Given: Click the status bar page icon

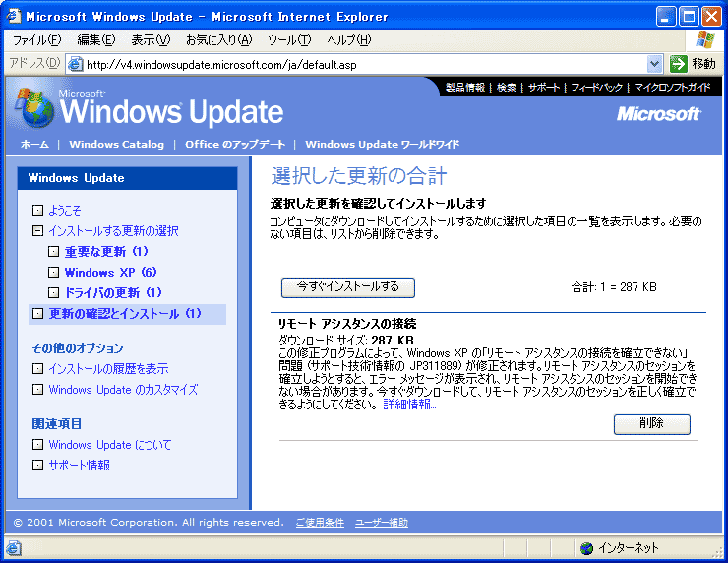Looking at the screenshot, I should (x=14, y=548).
